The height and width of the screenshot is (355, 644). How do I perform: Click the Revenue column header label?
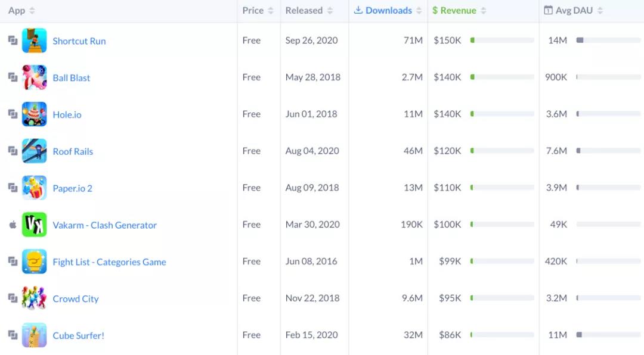(459, 10)
